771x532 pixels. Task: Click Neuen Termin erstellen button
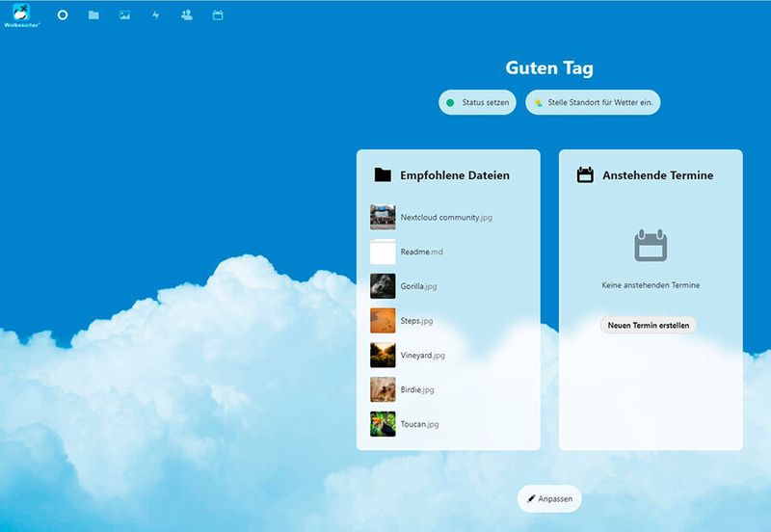pyautogui.click(x=648, y=325)
